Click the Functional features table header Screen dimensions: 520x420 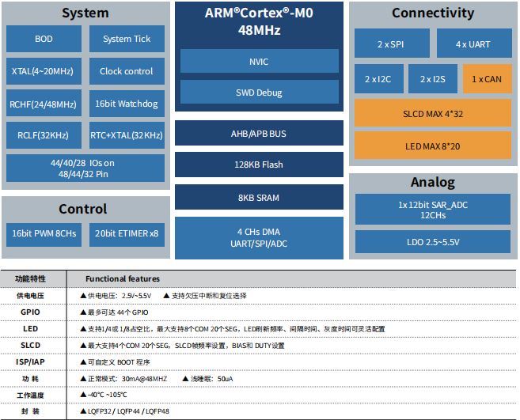(x=123, y=278)
